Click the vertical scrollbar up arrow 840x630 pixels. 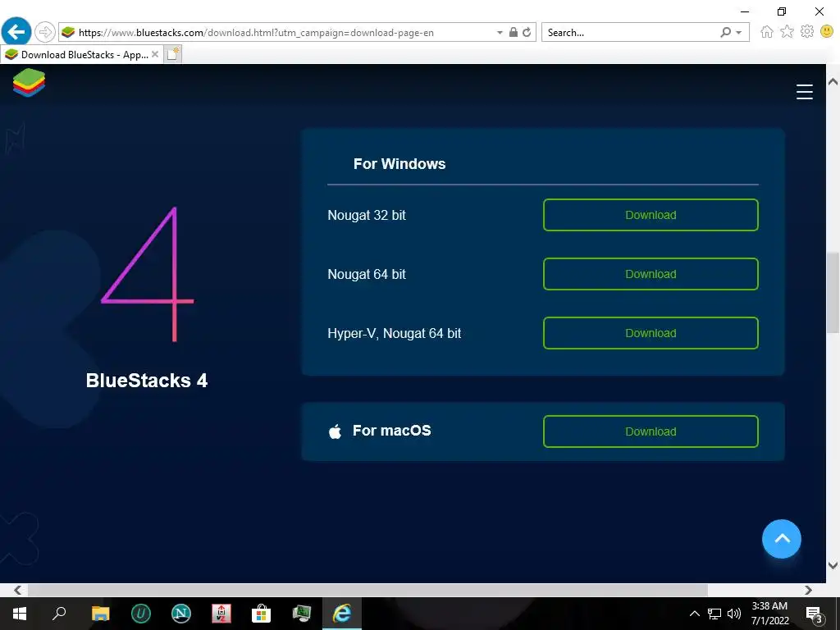833,82
